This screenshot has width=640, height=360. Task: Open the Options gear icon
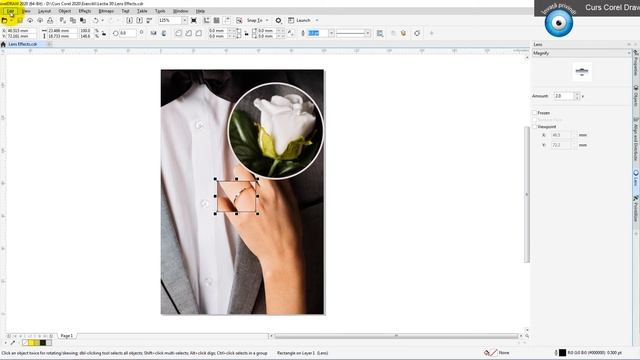point(278,20)
